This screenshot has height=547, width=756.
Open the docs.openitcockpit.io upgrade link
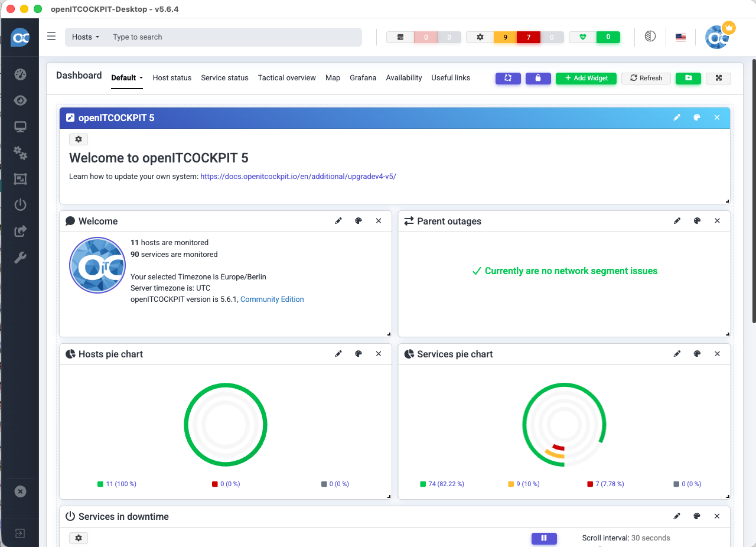coord(298,176)
